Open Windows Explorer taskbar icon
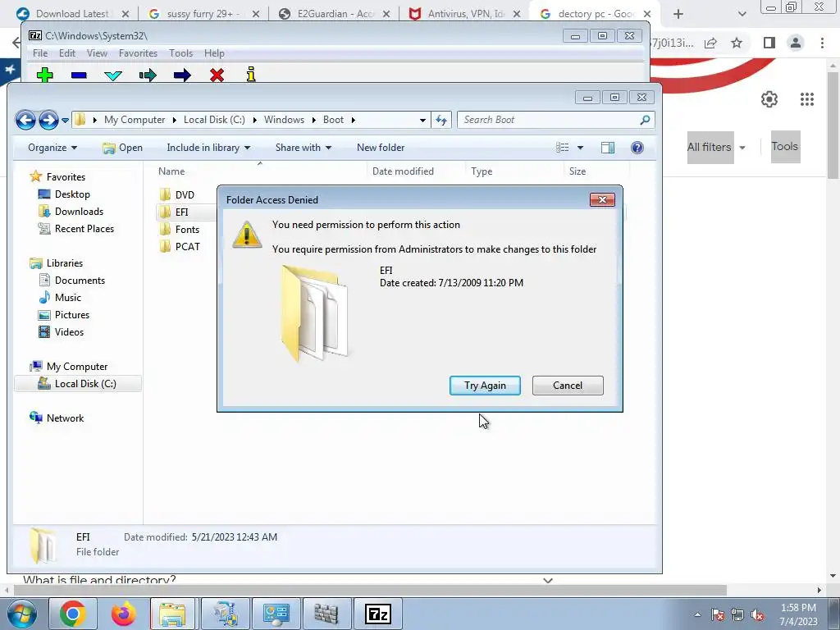The height and width of the screenshot is (630, 840). pyautogui.click(x=172, y=614)
